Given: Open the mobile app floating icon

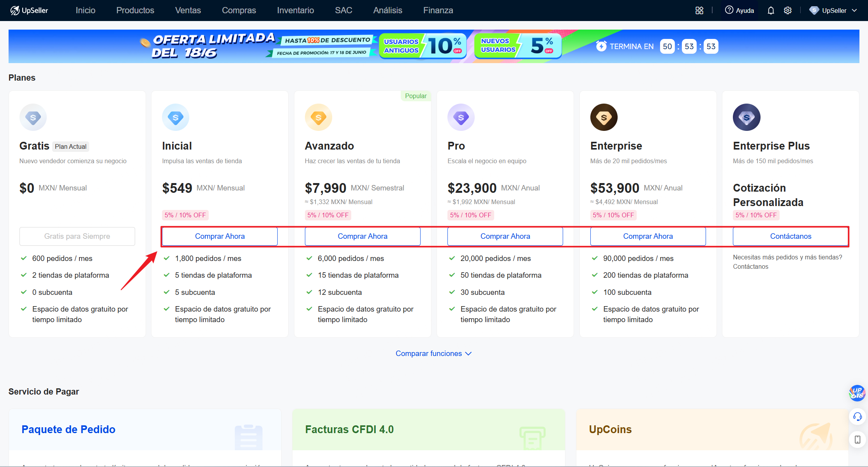Looking at the screenshot, I should [857, 440].
